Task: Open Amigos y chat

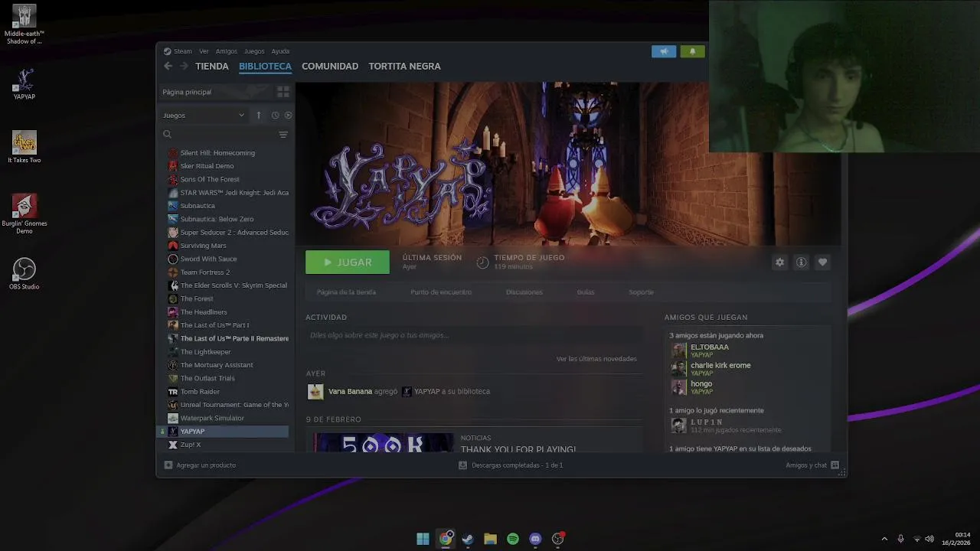Action: coord(812,465)
